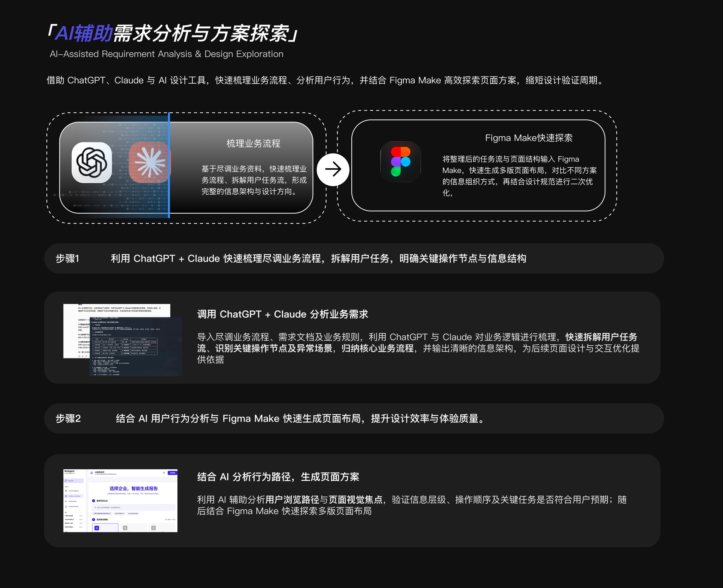Click the heading '调用 ChatGPT + Claude 分析业务需求'
723x588 pixels.
[283, 314]
